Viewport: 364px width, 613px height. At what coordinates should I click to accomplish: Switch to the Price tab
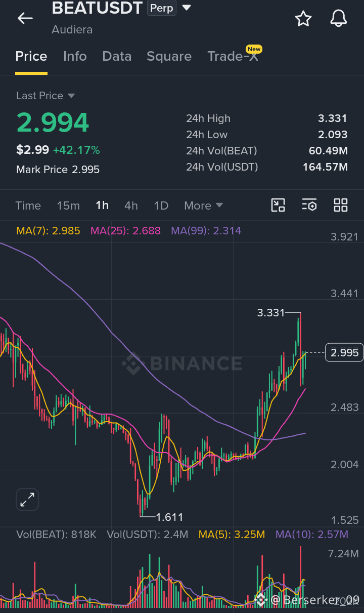31,56
